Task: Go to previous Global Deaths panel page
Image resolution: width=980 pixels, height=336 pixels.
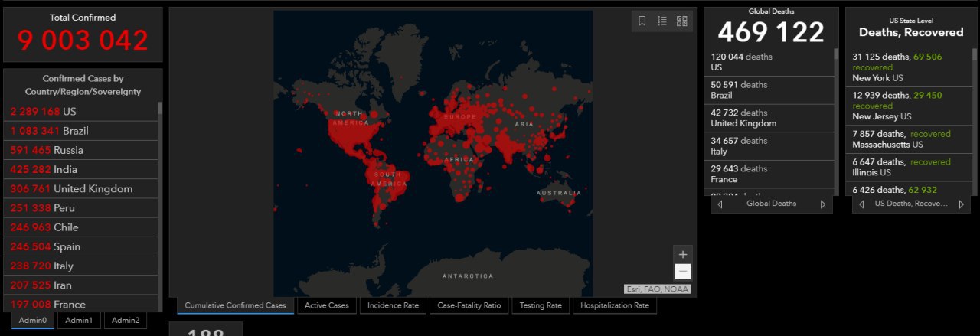Action: pyautogui.click(x=720, y=204)
